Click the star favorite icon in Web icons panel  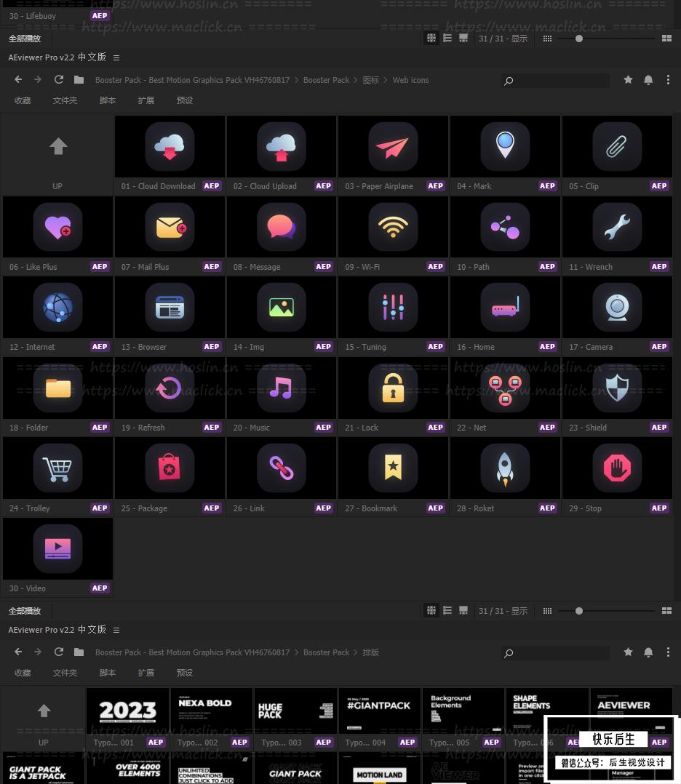pyautogui.click(x=628, y=79)
